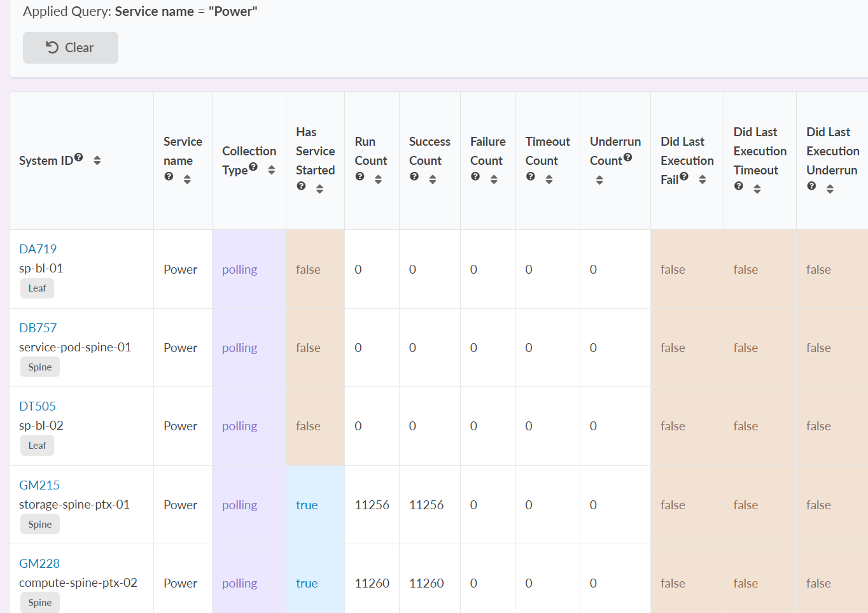The image size is (868, 613).
Task: Click help icon beside Underrun Count
Action: point(628,157)
